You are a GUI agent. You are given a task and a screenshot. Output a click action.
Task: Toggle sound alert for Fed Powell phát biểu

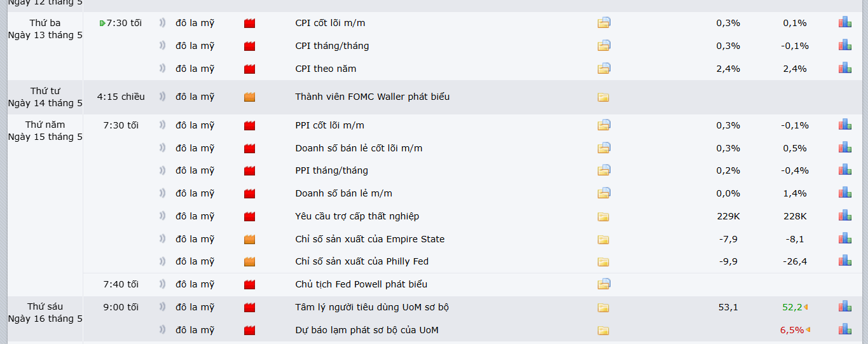162,284
